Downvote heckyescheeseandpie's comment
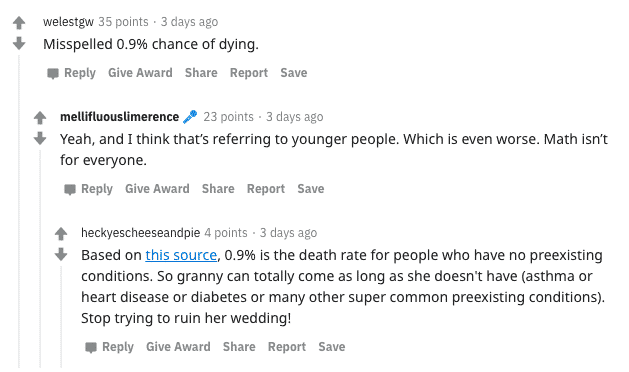Screen dimensions: 629x372 (61, 254)
